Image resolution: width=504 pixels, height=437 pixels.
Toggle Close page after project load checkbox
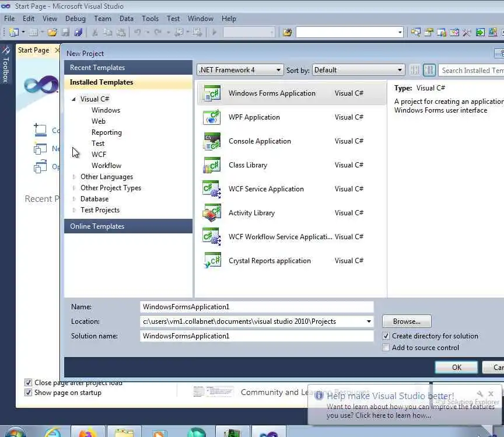click(28, 382)
